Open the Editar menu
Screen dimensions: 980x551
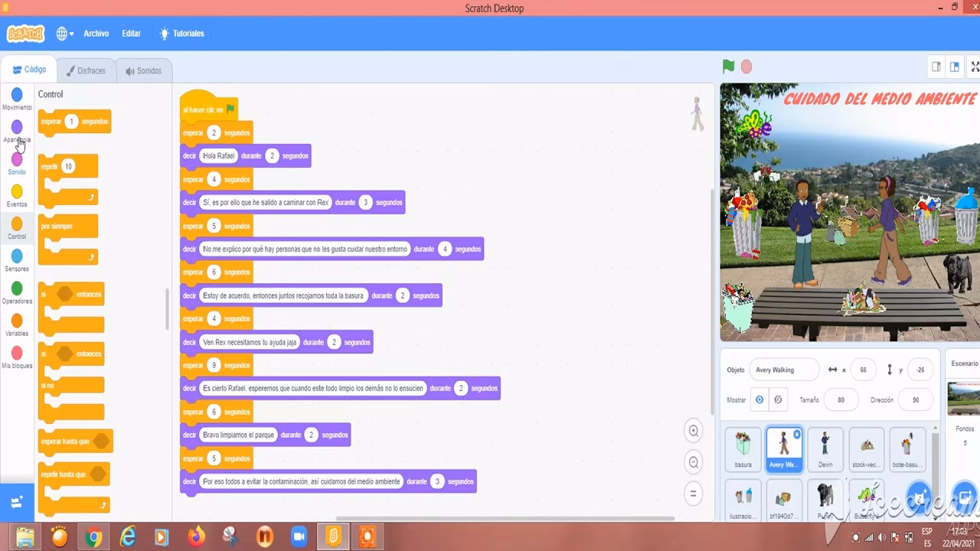point(131,34)
